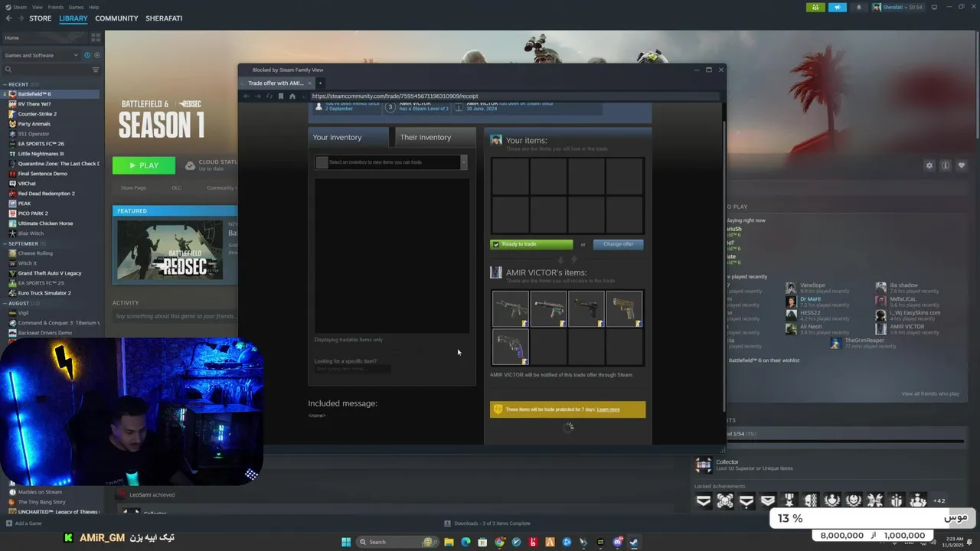Open Battlefield 6 game info icon

[x=946, y=165]
